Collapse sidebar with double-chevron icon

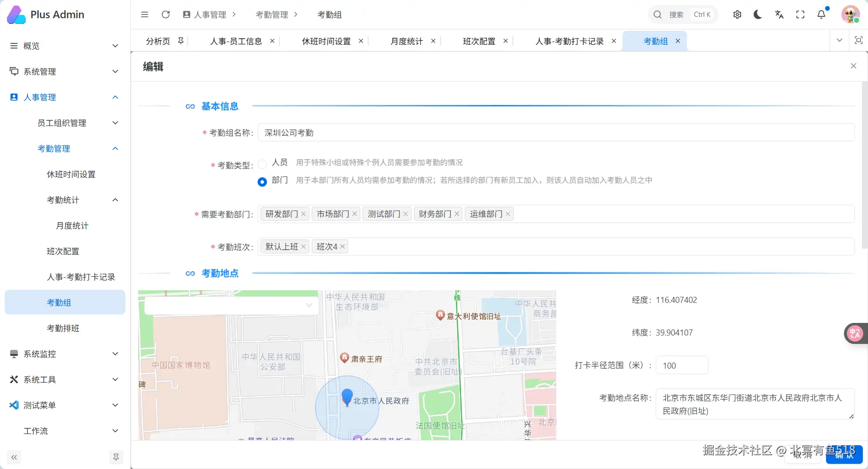tap(14, 457)
